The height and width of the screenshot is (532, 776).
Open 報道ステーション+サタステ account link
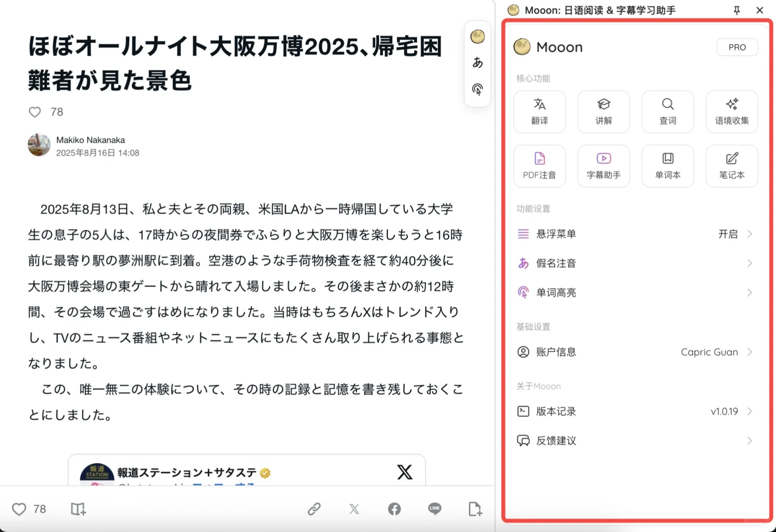coord(187,473)
